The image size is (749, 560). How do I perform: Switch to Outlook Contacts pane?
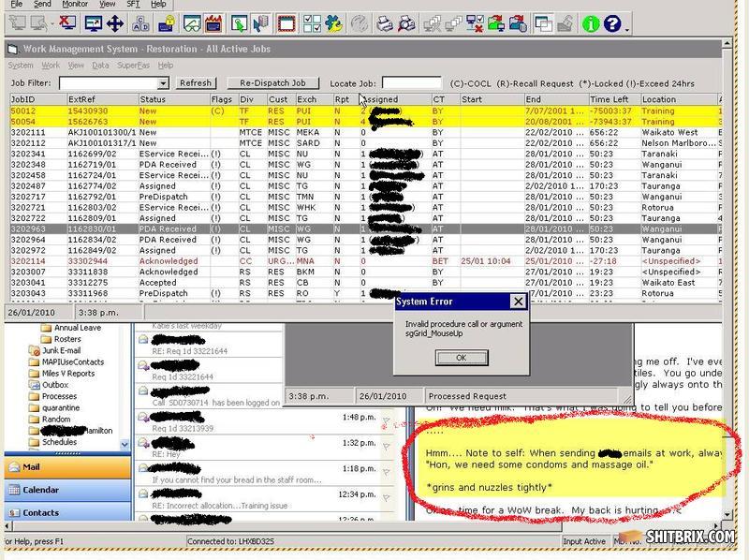tap(67, 512)
